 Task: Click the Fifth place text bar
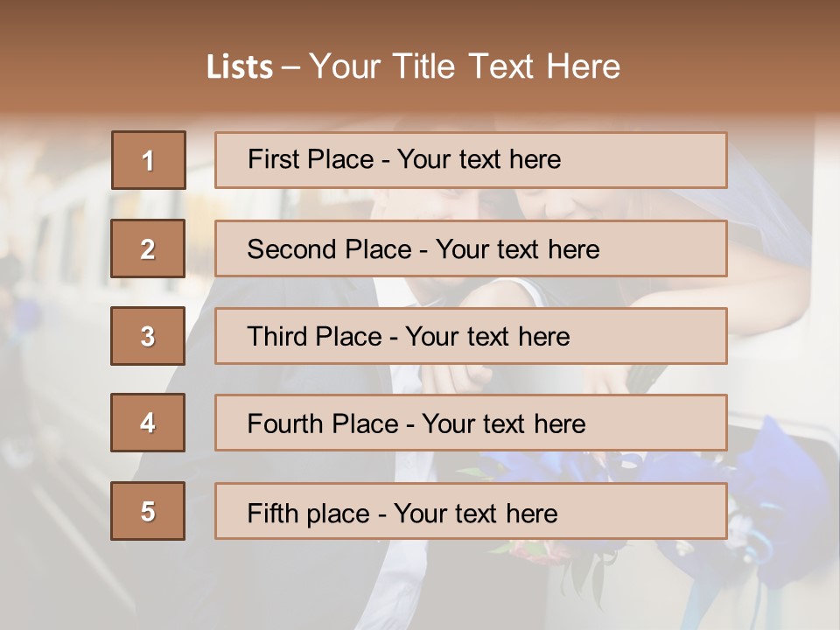point(471,511)
